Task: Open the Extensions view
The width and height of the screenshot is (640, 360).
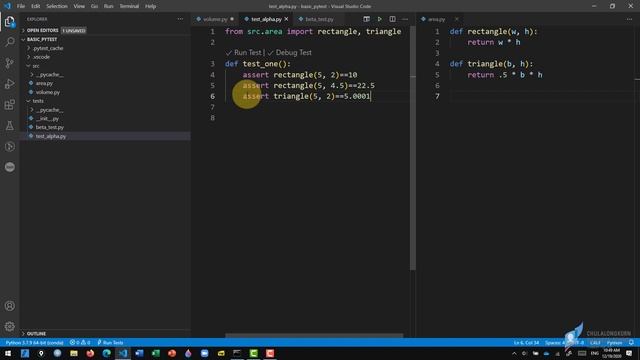Action: pyautogui.click(x=9, y=104)
